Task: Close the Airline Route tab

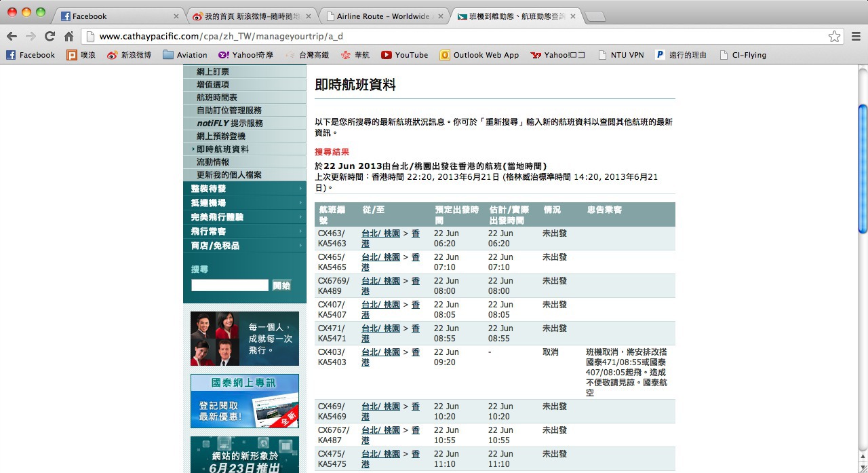Action: (441, 16)
